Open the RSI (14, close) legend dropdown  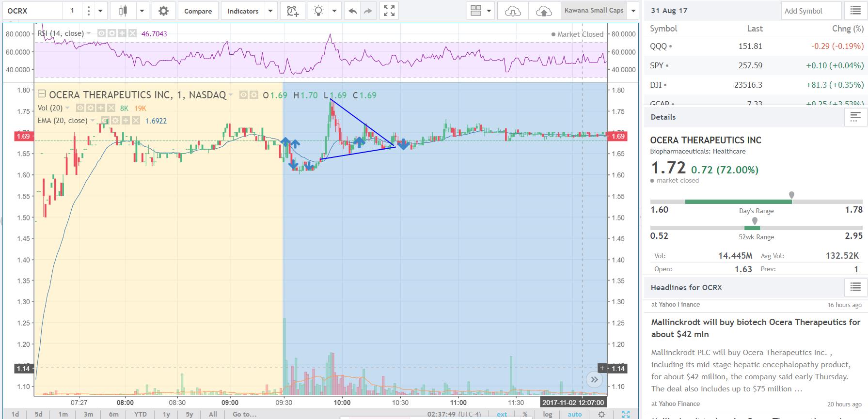pos(89,33)
